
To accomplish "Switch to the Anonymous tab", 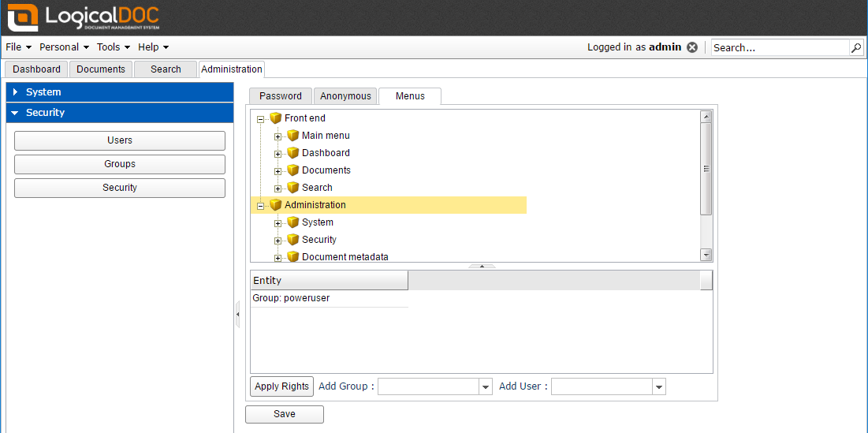I will [x=345, y=96].
